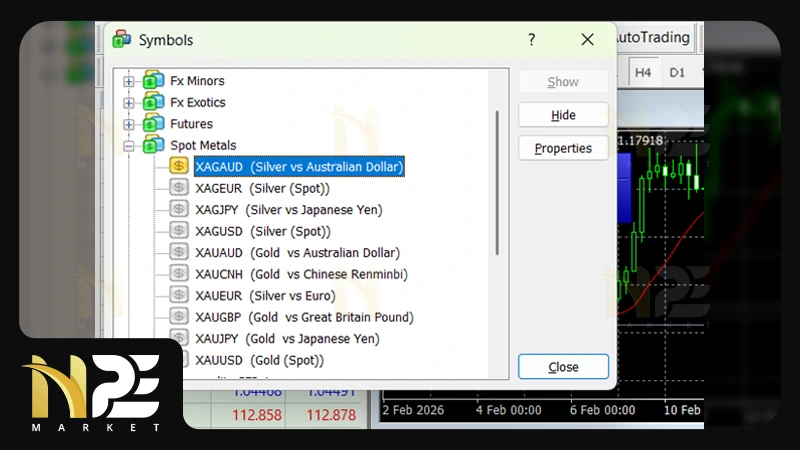
Task: Click the grey icon beside XAGEUR
Action: coord(179,188)
